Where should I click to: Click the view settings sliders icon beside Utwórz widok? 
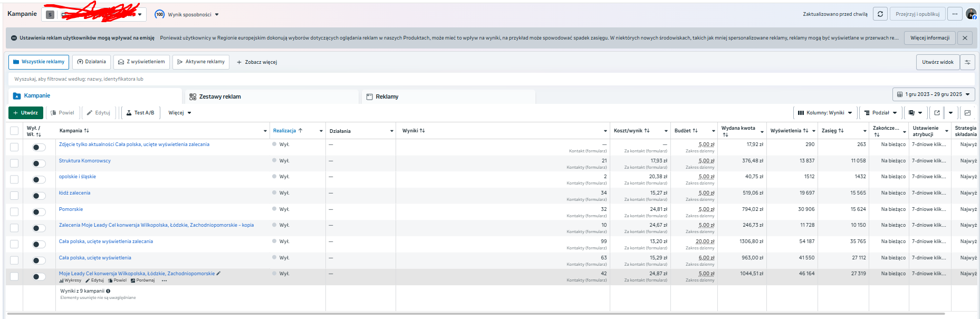967,62
